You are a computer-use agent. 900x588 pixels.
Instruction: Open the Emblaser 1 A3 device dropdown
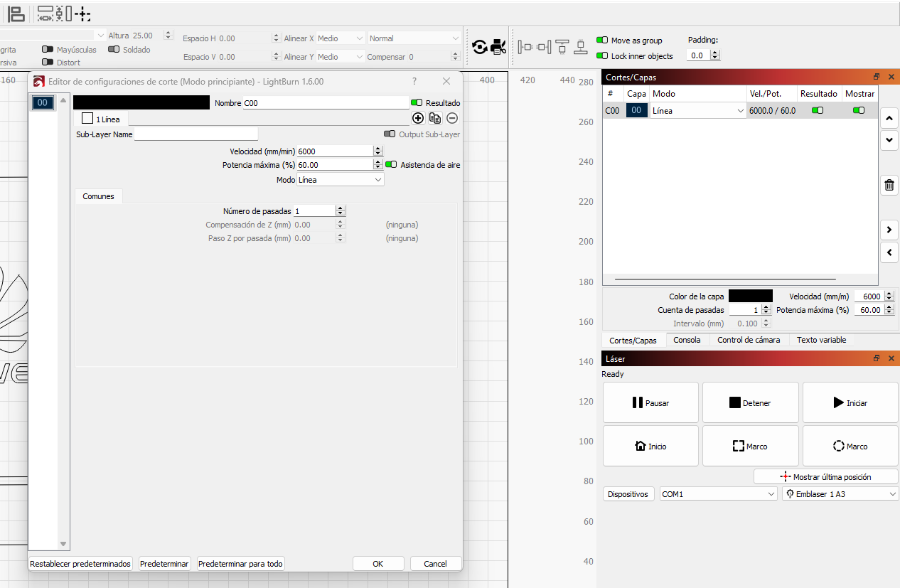coord(840,494)
